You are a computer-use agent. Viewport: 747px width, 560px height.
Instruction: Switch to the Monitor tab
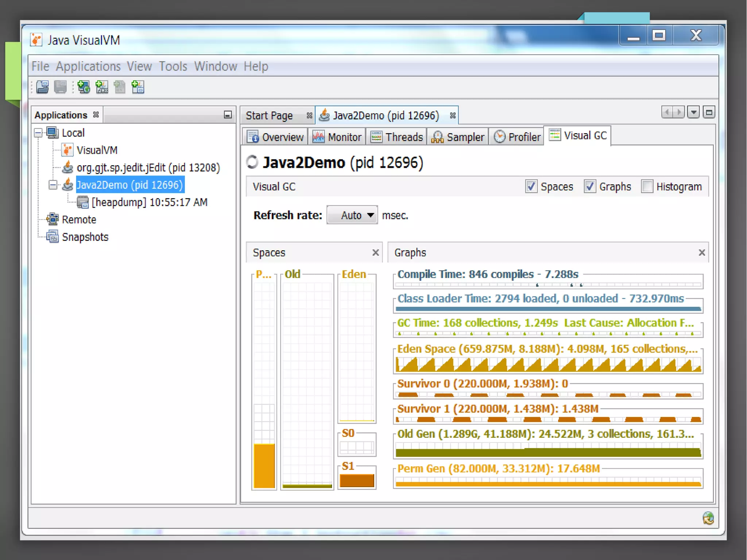337,137
